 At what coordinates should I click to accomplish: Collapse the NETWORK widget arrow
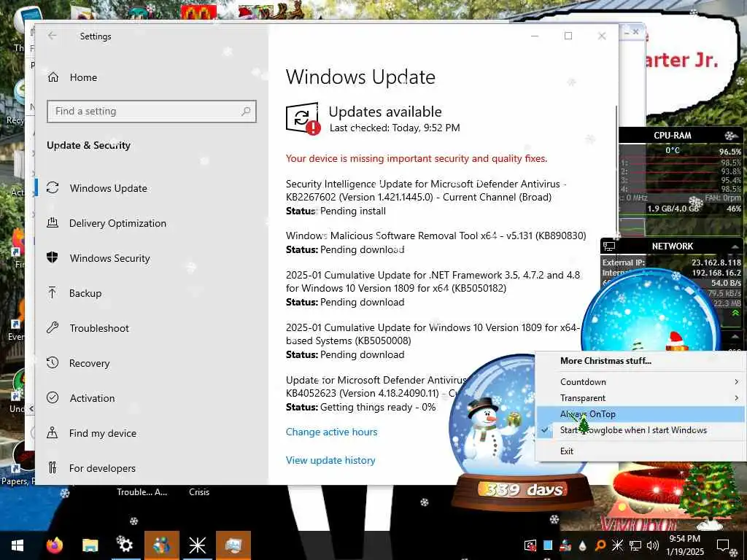[735, 246]
